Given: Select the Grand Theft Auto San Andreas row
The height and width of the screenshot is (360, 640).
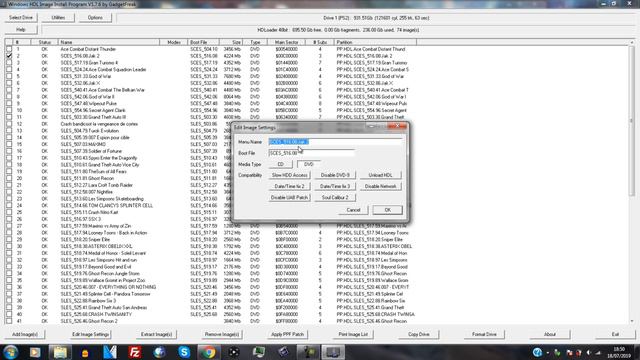Looking at the screenshot, I should coord(210,308).
